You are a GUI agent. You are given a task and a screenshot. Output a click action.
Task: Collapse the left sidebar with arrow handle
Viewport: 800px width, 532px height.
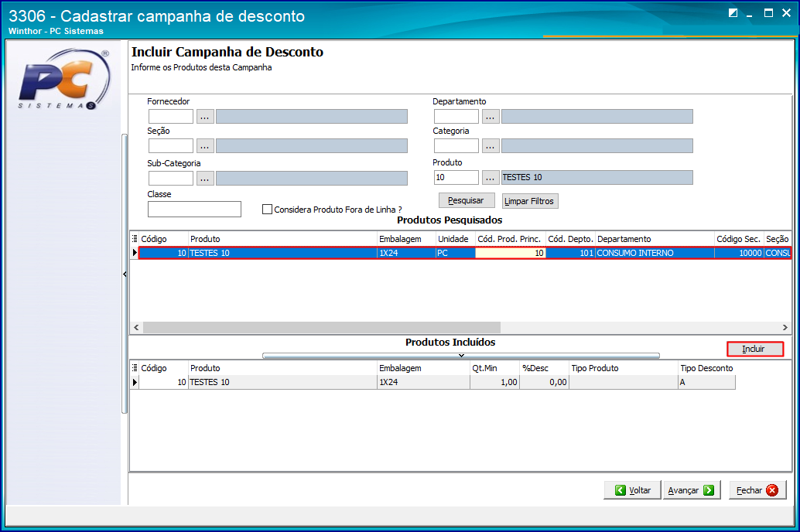(x=125, y=275)
